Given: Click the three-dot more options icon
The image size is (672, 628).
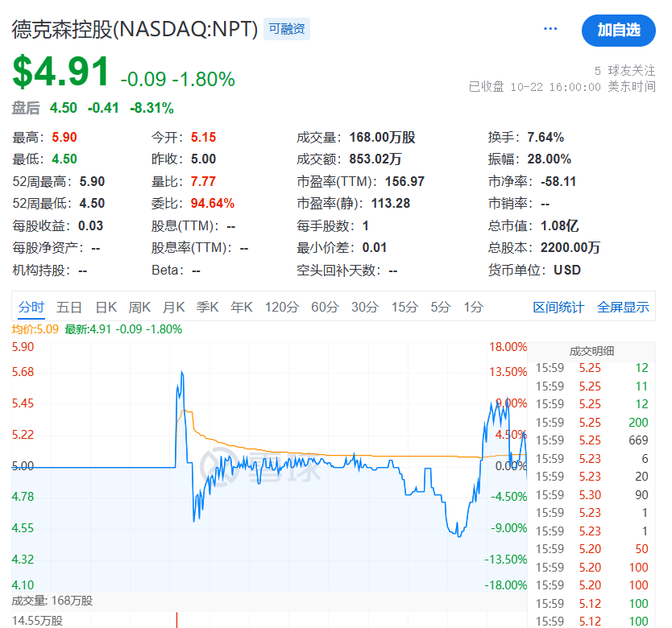Looking at the screenshot, I should click(550, 29).
